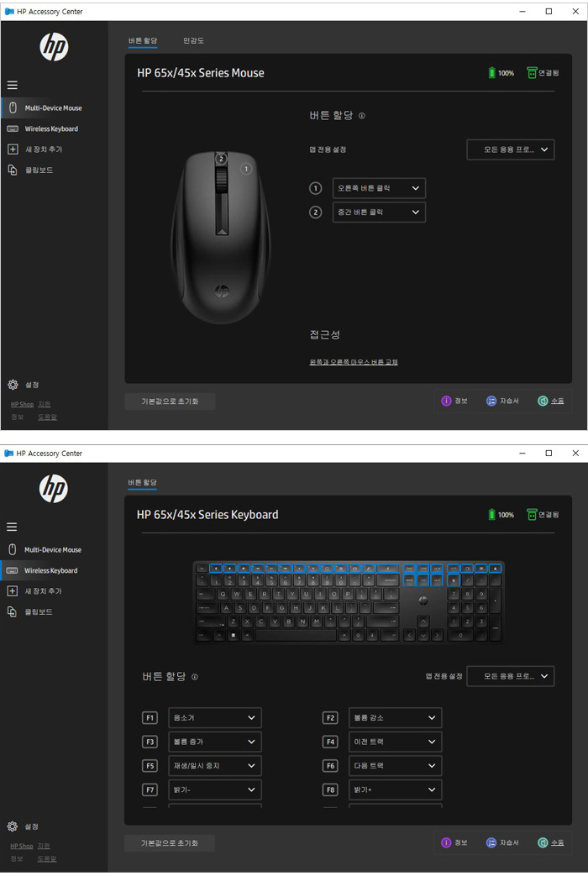Screen dimensions: 588x876
Task: Click the 왼쪽과 오른쪽 마우스 버튼 교체 link
Action: tap(354, 362)
